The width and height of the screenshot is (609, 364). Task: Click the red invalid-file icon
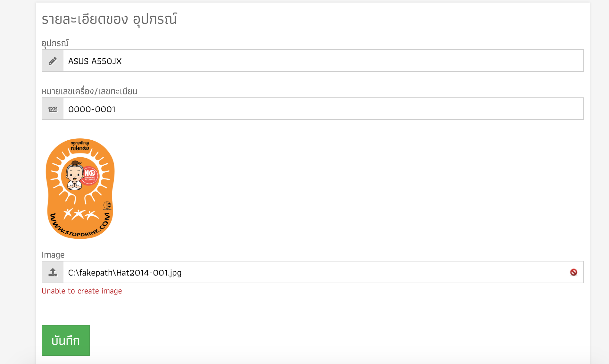[574, 272]
